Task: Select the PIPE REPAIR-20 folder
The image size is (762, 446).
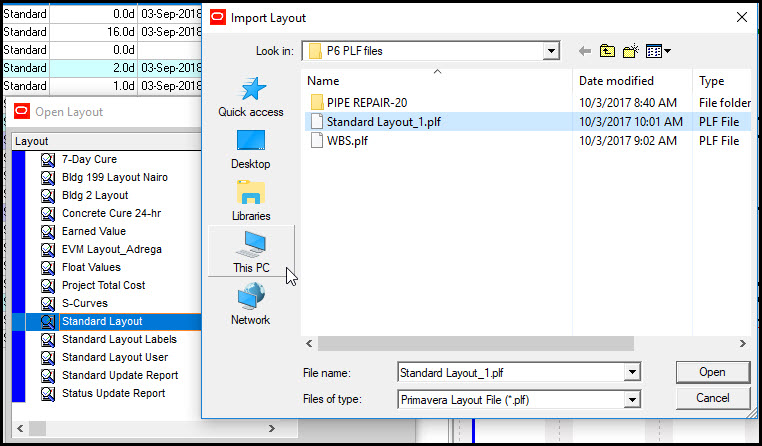Action: pyautogui.click(x=367, y=102)
